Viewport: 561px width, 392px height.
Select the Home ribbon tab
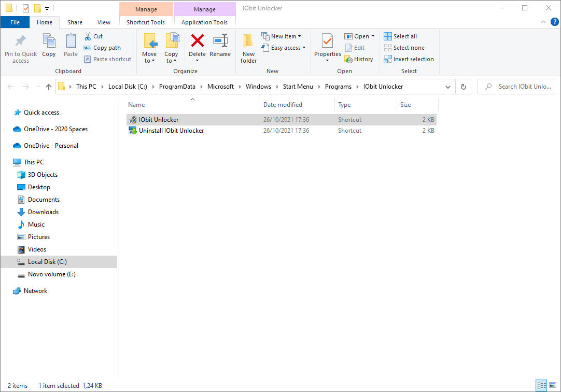[45, 22]
